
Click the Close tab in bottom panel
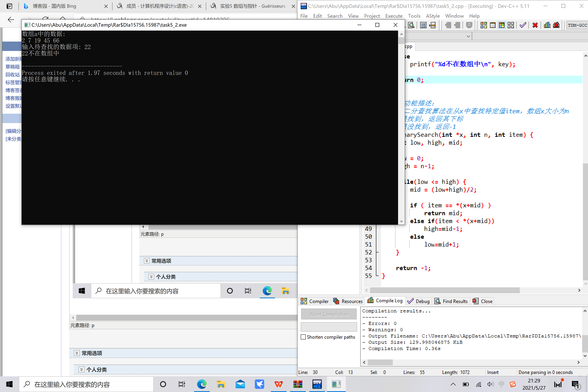point(483,301)
